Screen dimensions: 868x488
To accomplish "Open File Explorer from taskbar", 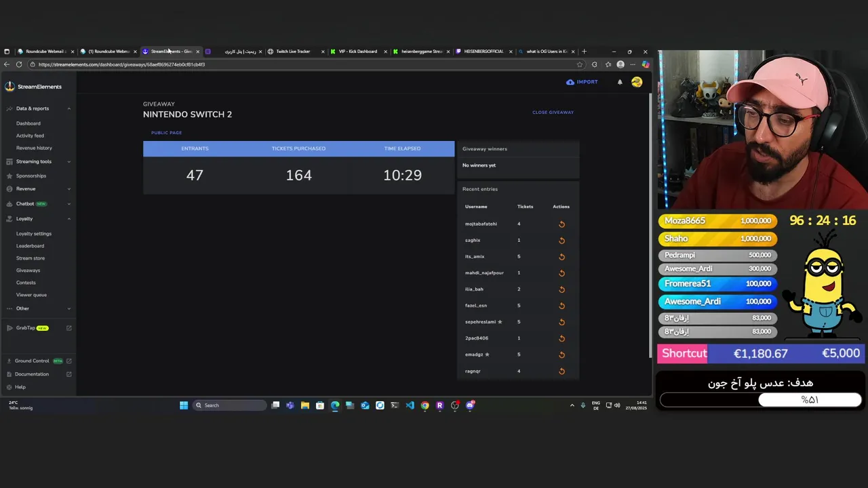I will click(x=305, y=405).
